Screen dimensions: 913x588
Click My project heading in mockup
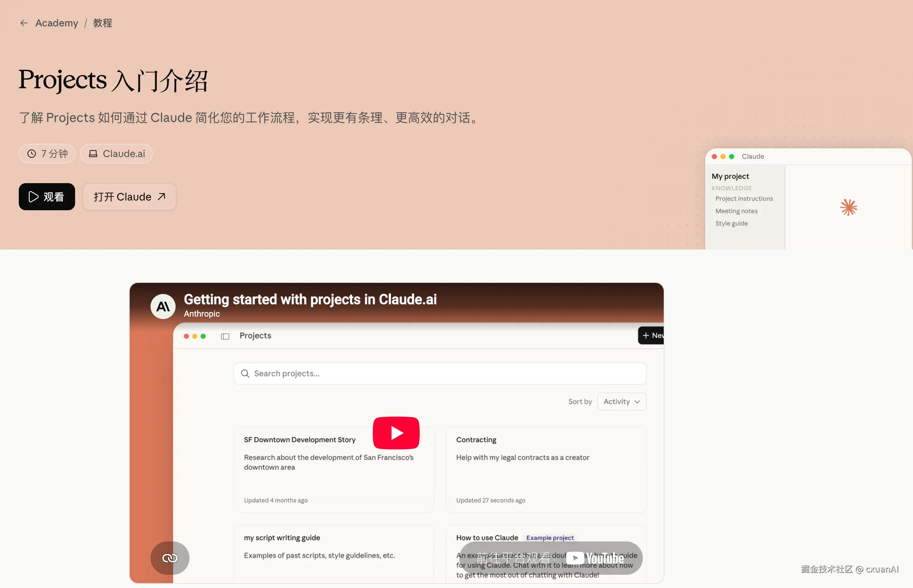point(730,176)
